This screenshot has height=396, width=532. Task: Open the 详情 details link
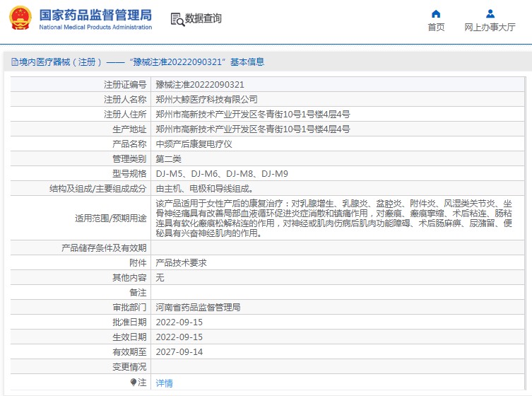point(164,383)
